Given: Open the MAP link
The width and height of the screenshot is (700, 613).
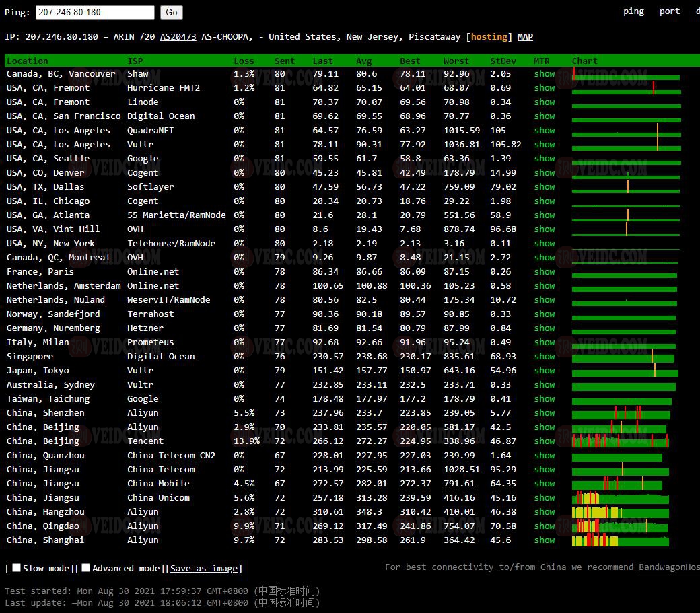Looking at the screenshot, I should 525,36.
